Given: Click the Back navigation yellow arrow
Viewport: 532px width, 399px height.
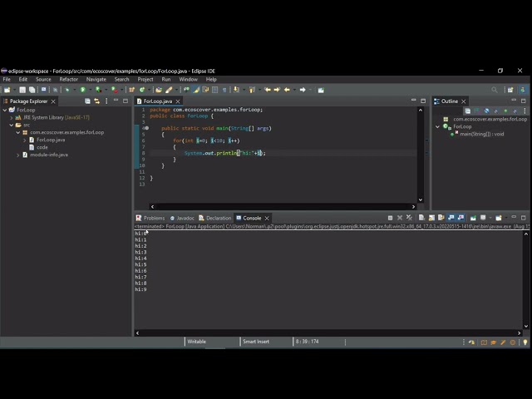Looking at the screenshot, I should coord(287,90).
